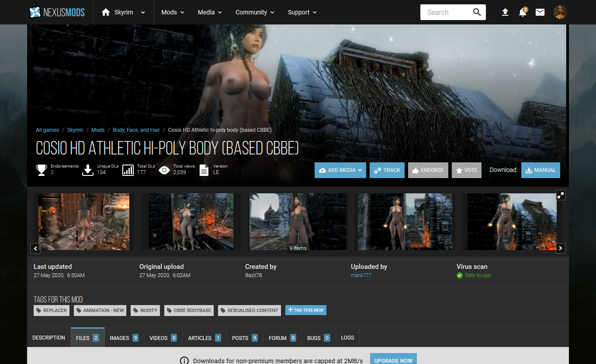Click the Endorsements trophy icon

42,170
